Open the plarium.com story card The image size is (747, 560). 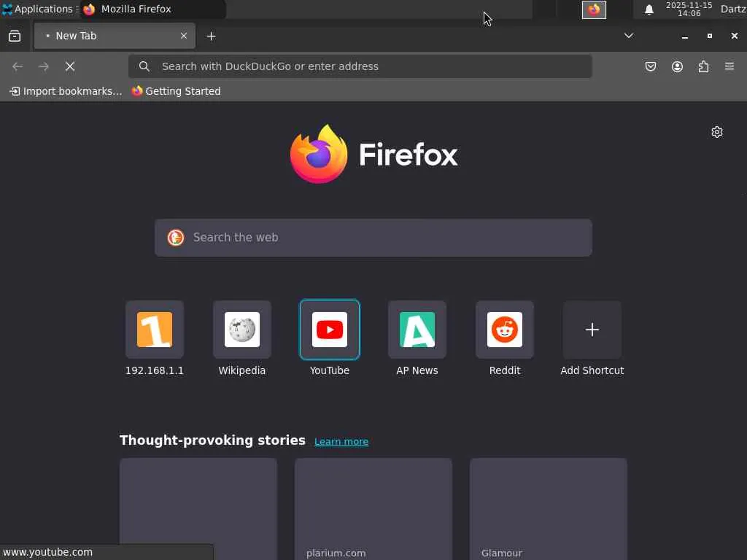pyautogui.click(x=373, y=509)
